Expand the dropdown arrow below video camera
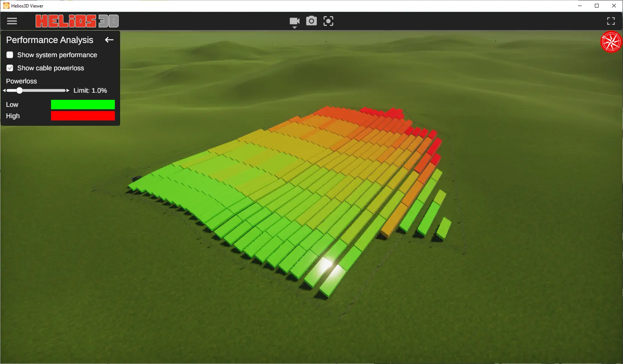 tap(295, 28)
